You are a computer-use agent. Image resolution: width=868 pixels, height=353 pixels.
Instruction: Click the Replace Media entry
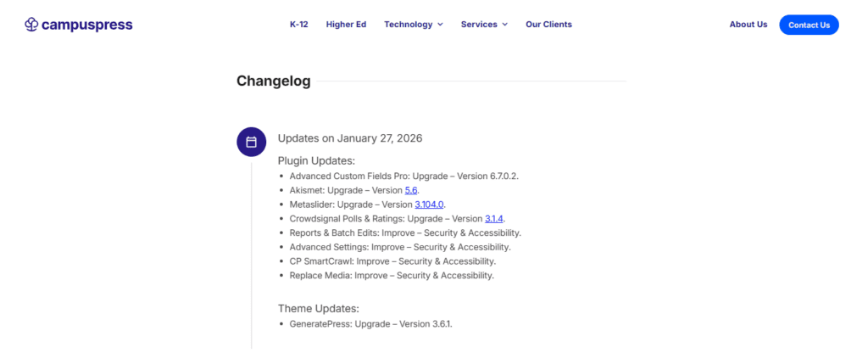[x=392, y=275]
